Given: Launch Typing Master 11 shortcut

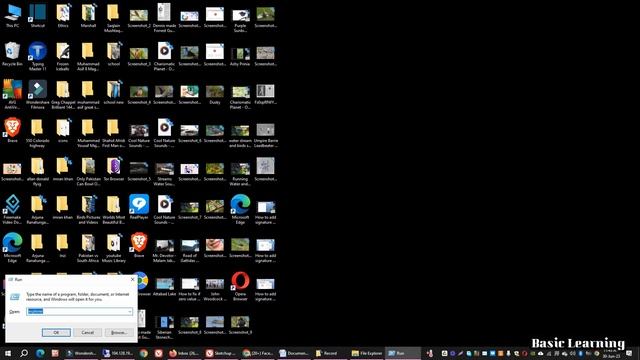Looking at the screenshot, I should coord(38,56).
